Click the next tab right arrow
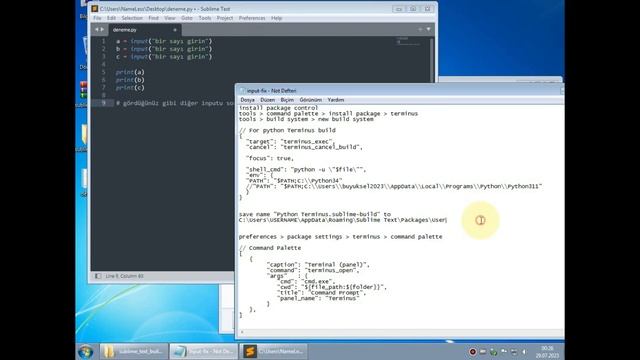640x360 pixels. pyautogui.click(x=102, y=29)
